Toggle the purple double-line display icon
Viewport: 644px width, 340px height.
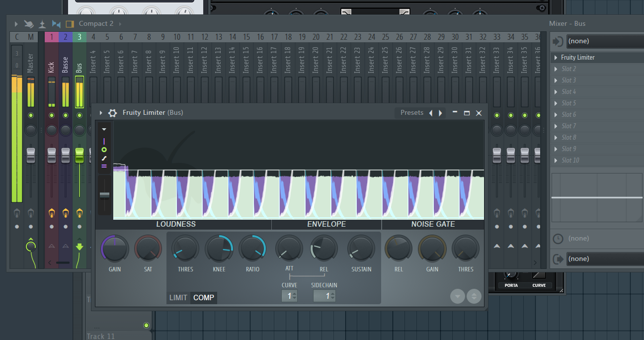tap(104, 166)
